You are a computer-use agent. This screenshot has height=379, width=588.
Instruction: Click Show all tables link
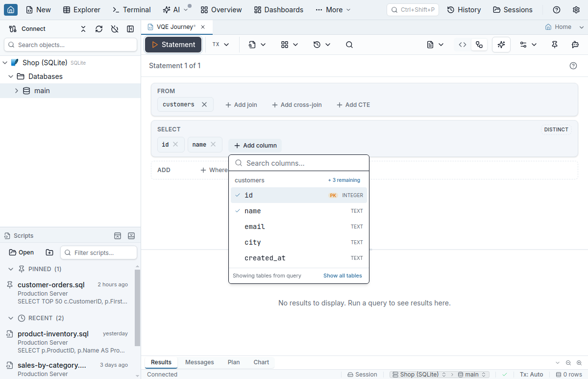tap(343, 276)
